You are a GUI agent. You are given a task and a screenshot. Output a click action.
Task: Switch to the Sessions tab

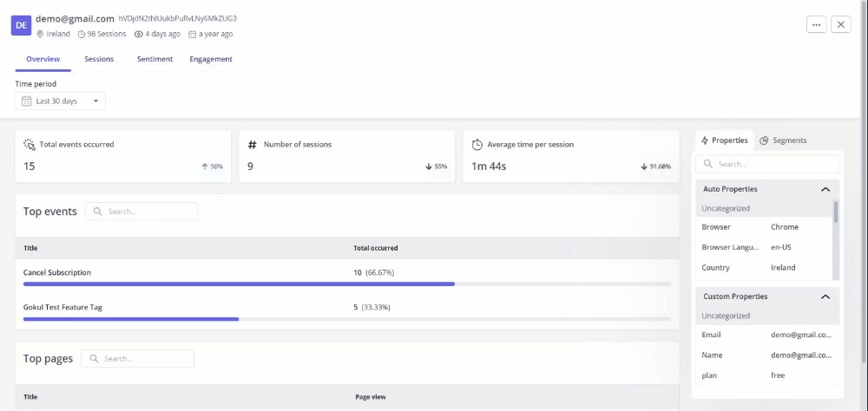(99, 59)
